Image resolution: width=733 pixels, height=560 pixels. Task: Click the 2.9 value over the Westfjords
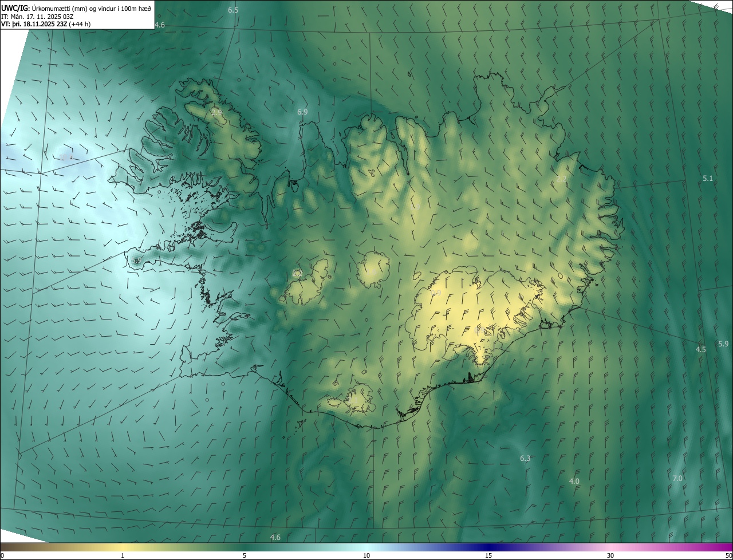click(x=216, y=112)
